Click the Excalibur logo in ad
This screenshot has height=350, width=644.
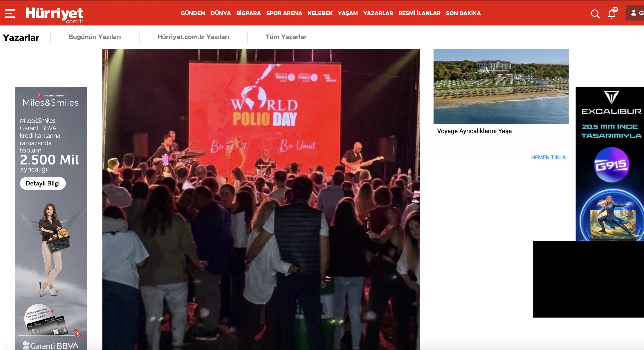pyautogui.click(x=611, y=103)
